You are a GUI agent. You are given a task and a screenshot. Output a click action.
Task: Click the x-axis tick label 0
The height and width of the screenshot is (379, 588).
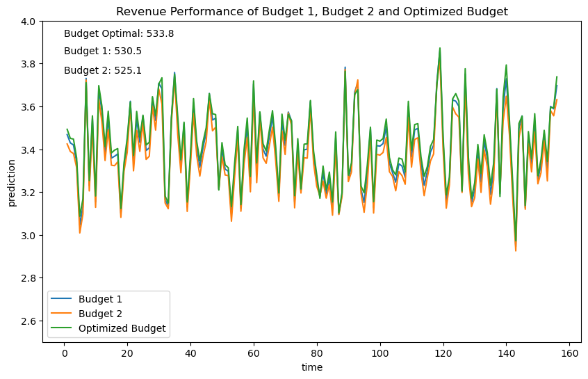click(x=65, y=353)
